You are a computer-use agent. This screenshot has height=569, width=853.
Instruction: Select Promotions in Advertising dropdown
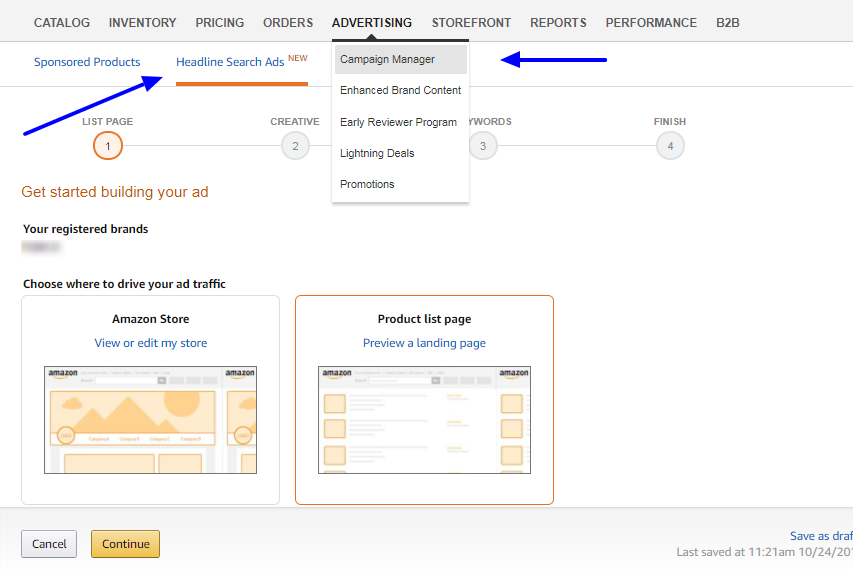coord(367,184)
